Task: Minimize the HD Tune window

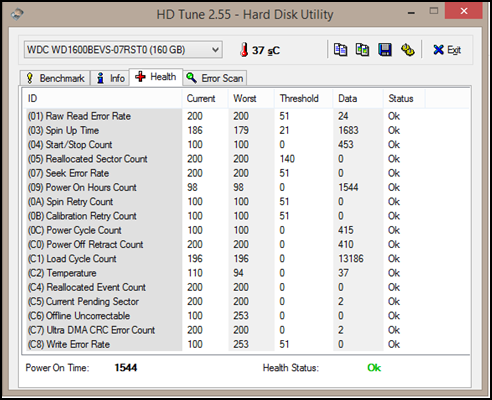Action: coord(411,12)
